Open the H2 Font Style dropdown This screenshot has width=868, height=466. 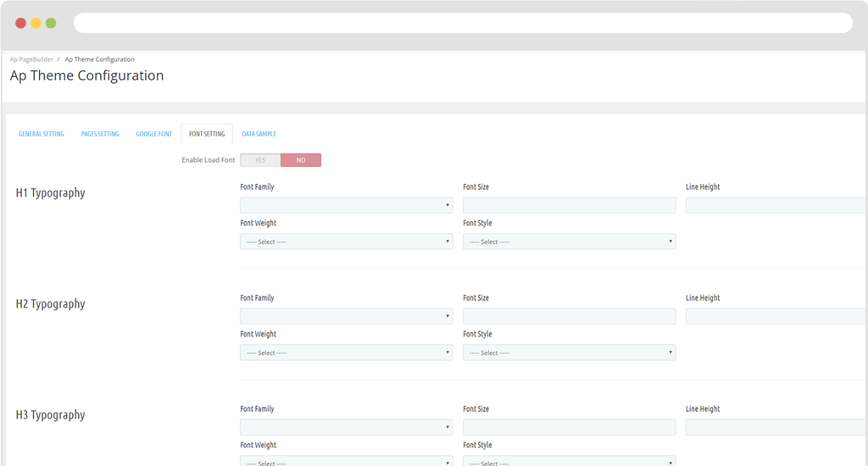pyautogui.click(x=569, y=352)
